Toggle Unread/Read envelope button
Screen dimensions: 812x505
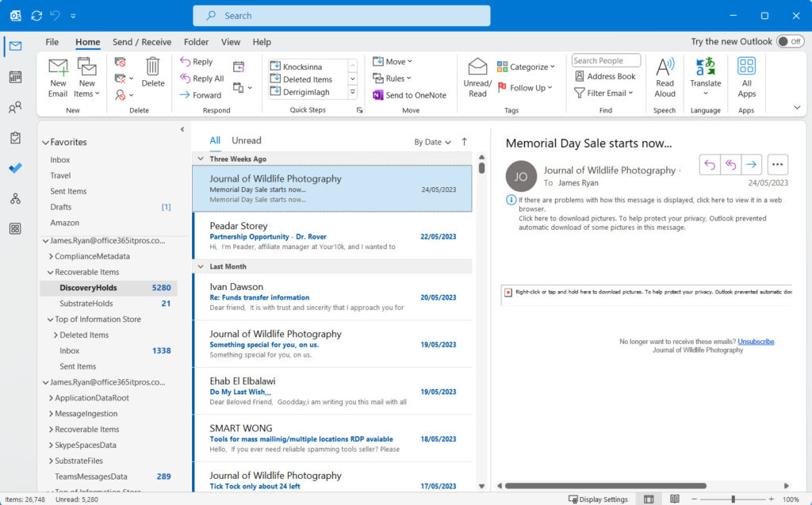click(x=477, y=78)
